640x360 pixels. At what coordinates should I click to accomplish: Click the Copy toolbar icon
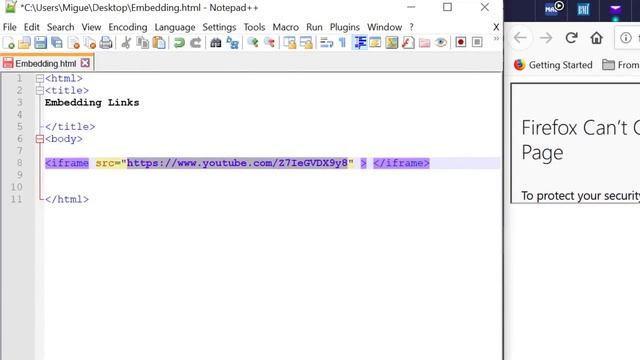click(x=142, y=42)
